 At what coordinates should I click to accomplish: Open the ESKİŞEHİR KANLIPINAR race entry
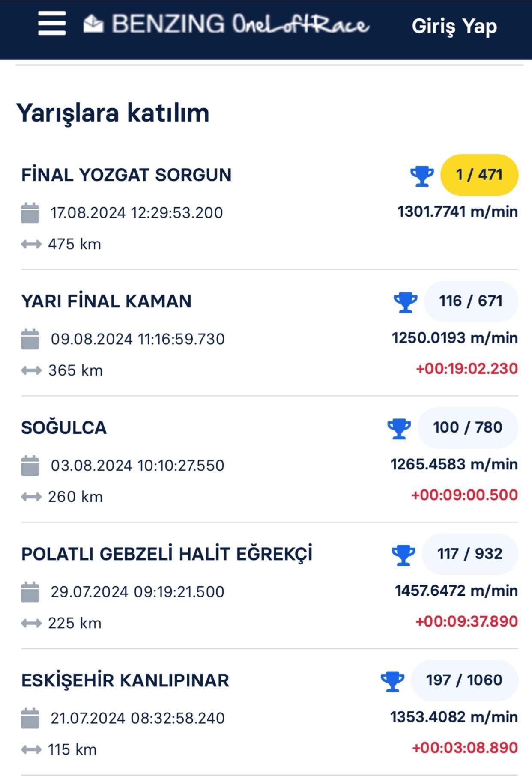point(125,680)
